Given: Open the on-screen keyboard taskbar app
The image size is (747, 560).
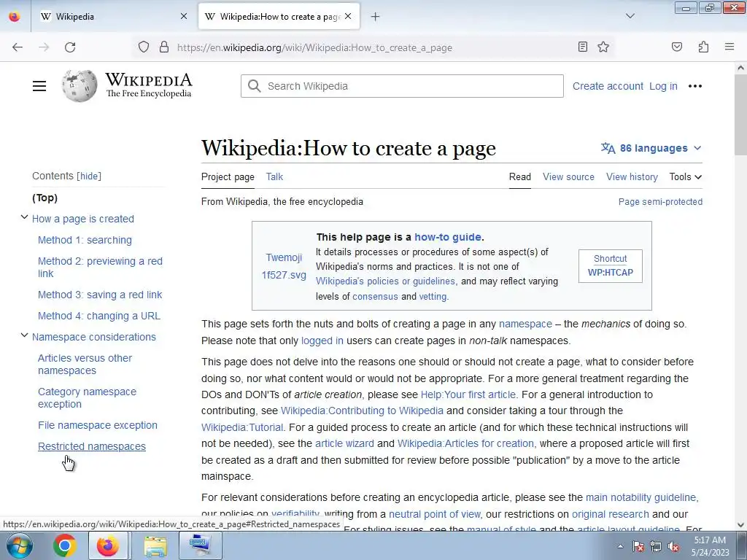Looking at the screenshot, I should 200,545.
